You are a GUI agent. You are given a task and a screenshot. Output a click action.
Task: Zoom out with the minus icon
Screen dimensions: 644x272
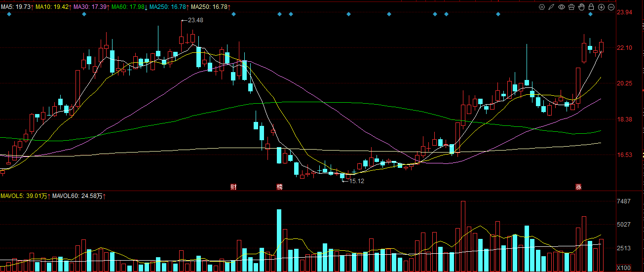coord(611,7)
